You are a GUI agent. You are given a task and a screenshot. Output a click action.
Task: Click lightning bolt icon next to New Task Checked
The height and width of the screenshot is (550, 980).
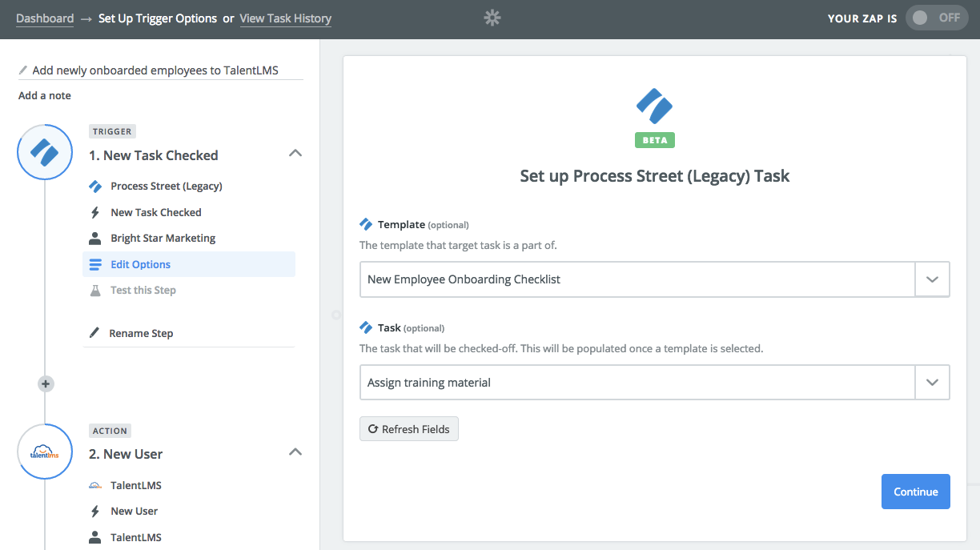click(95, 212)
